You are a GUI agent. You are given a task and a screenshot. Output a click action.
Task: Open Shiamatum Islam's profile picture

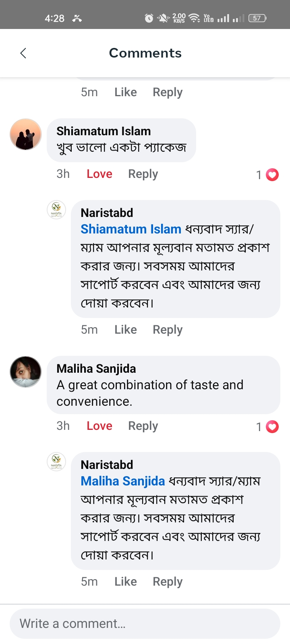click(x=26, y=134)
